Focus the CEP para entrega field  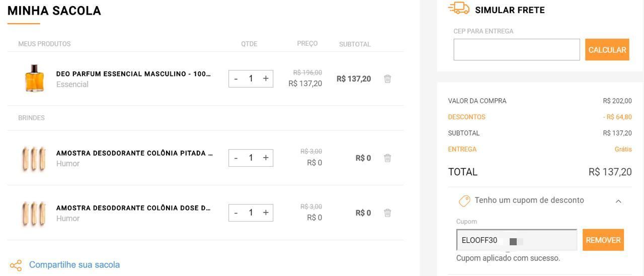517,49
